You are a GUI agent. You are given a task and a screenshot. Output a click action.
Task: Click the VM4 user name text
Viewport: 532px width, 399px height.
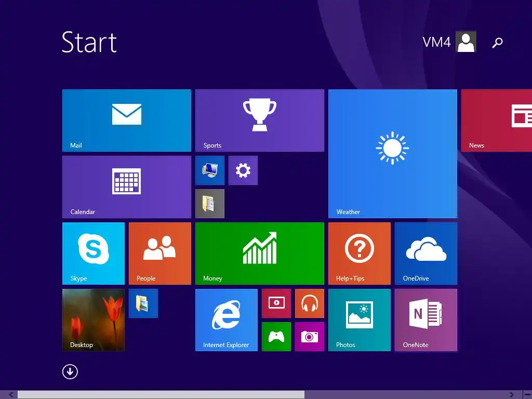436,42
